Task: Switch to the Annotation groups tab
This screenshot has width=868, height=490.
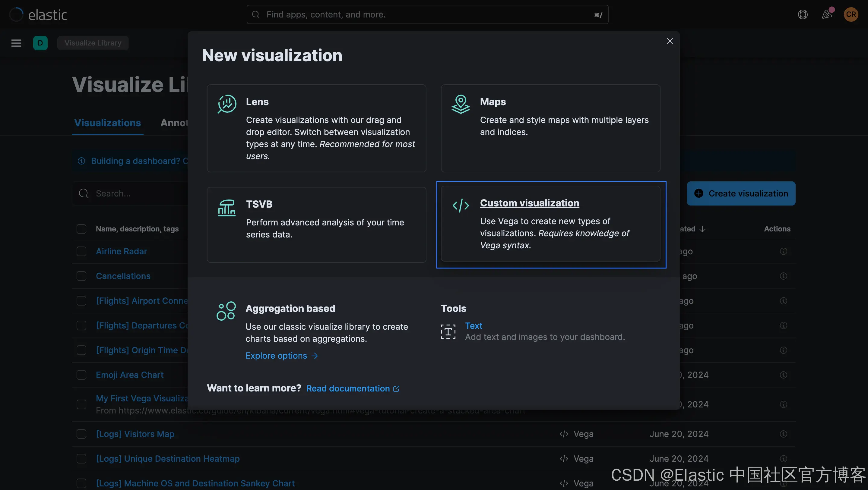Action: (x=174, y=123)
